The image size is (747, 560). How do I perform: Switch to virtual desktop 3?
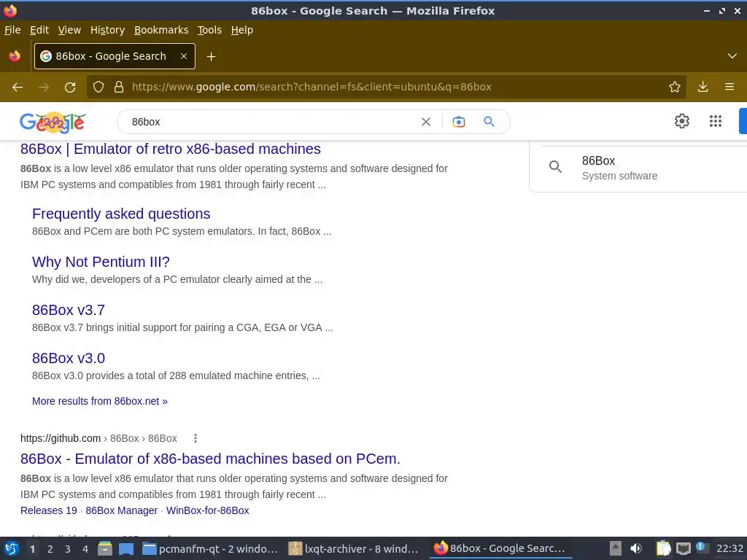(x=68, y=549)
